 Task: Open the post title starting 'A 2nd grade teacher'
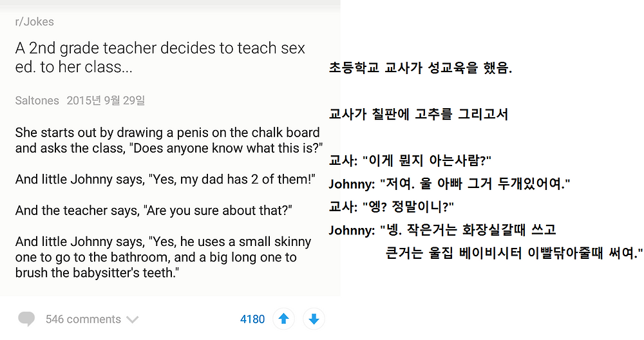click(160, 57)
